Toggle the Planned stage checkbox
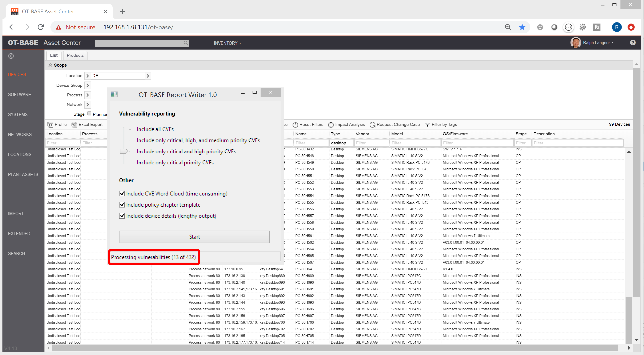This screenshot has height=355, width=644. (89, 114)
